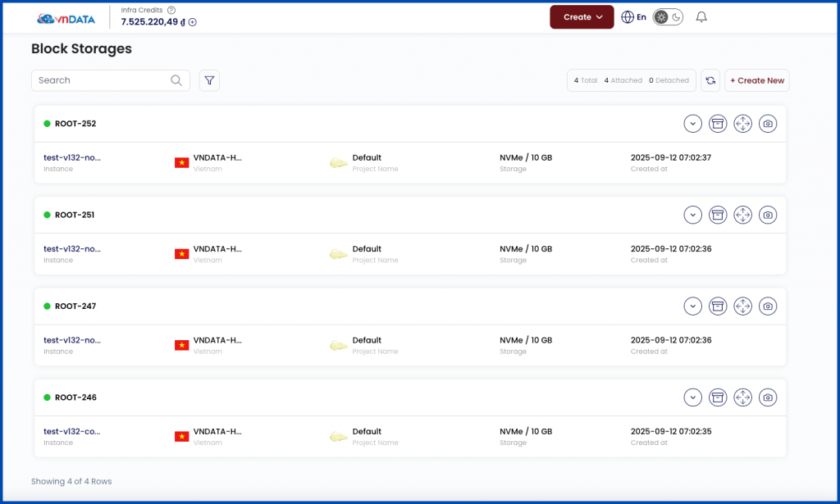Expand the ROOT-246 card chevron
This screenshot has width=840, height=504.
point(692,397)
